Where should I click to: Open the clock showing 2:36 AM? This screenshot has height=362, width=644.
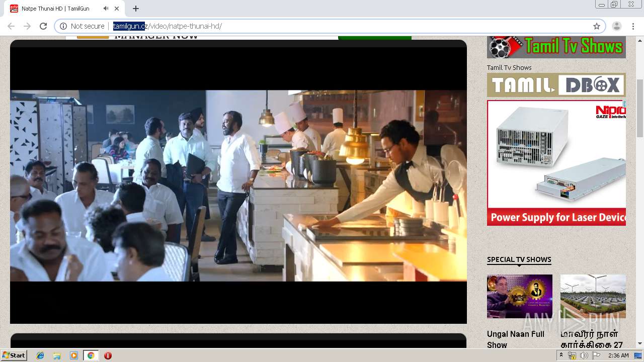[x=618, y=355]
